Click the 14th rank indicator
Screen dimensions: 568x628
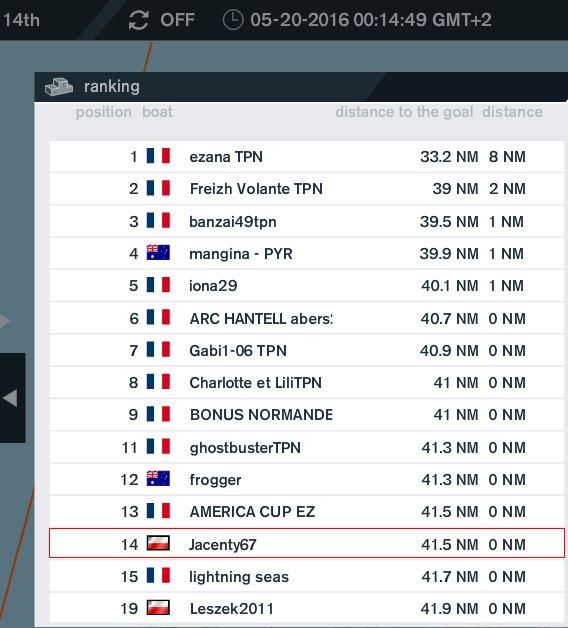pyautogui.click(x=21, y=20)
